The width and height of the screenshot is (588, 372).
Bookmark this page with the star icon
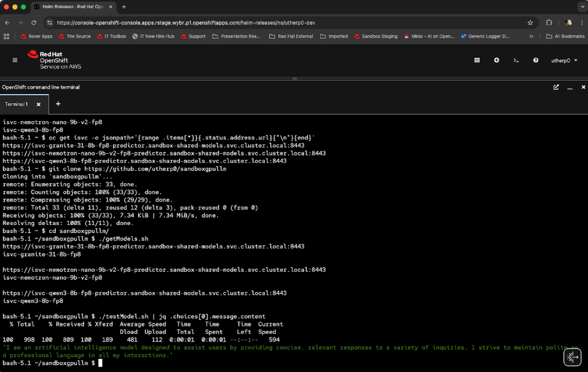(x=530, y=23)
